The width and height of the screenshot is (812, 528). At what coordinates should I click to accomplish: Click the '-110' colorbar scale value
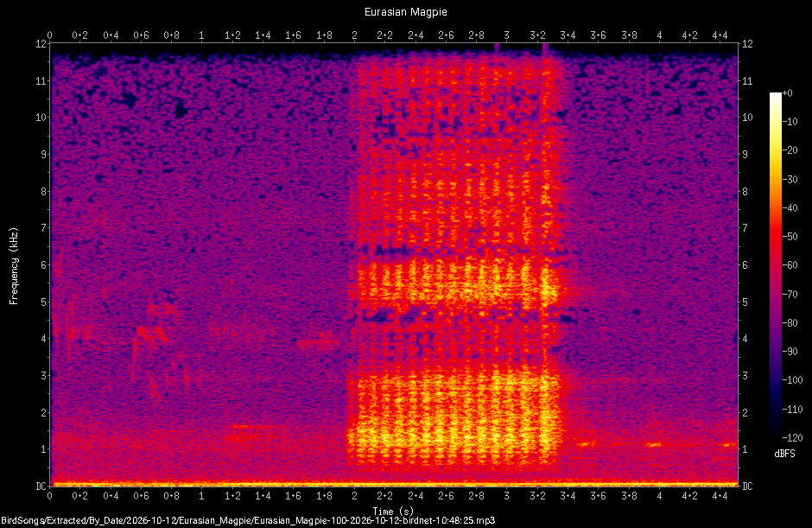coord(792,410)
